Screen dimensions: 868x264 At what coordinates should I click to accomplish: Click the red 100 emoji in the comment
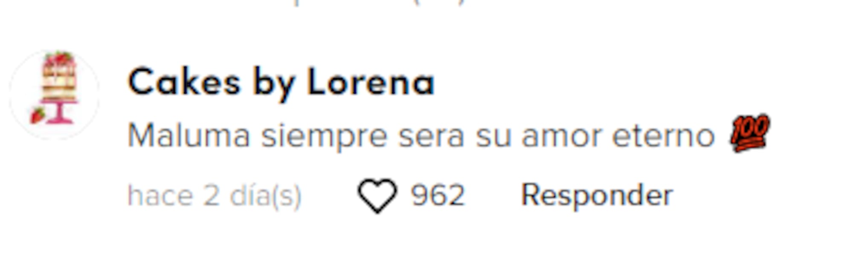click(750, 133)
